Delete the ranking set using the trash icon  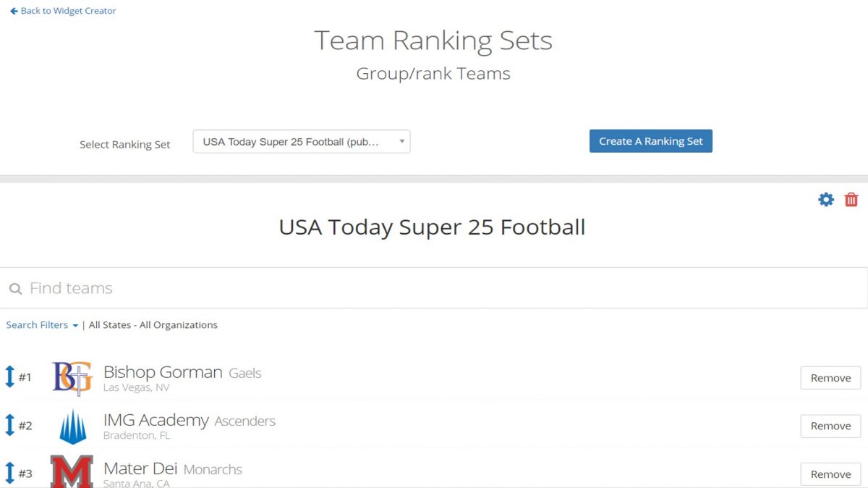tap(851, 199)
